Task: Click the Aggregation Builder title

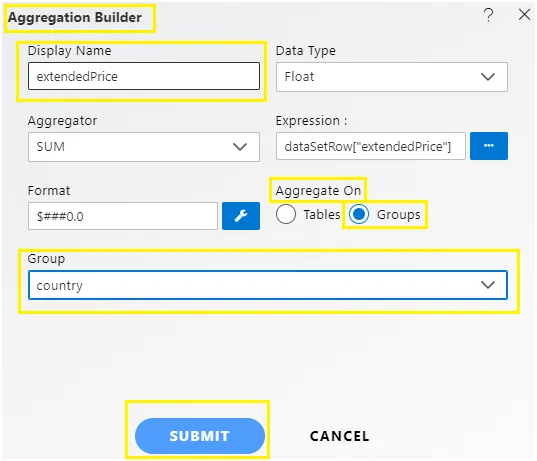Action: pos(75,17)
